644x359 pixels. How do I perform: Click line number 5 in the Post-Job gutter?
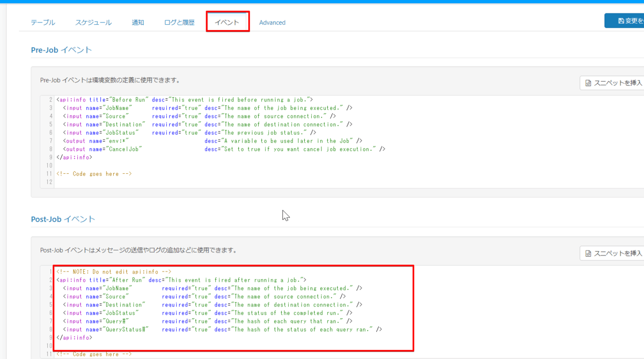50,305
